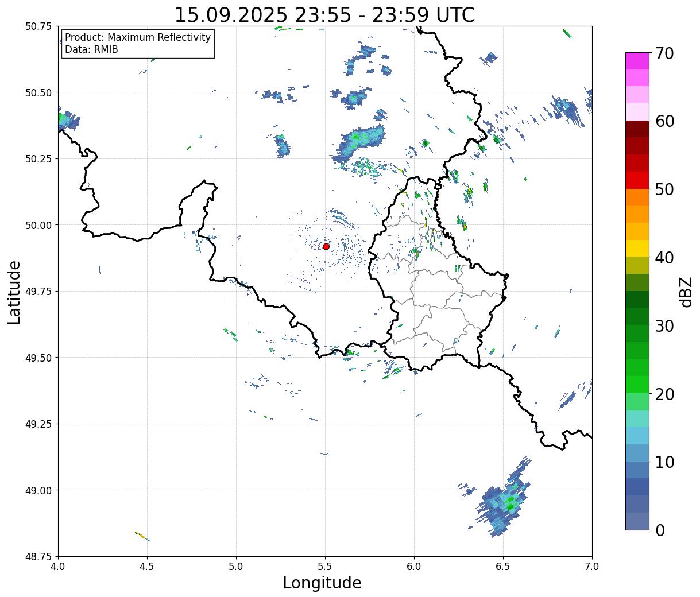Click the echo at the map's left edge near 50.4°N
Image resolution: width=700 pixels, height=597 pixels.
point(68,119)
